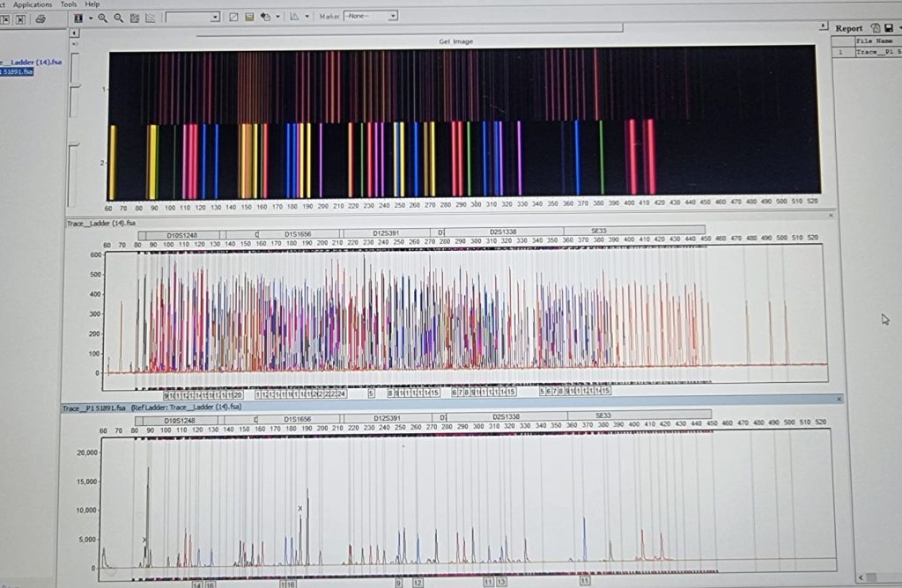Open the dye color channel dropdown arrow
Viewport: 902px width, 588px height.
coord(91,18)
